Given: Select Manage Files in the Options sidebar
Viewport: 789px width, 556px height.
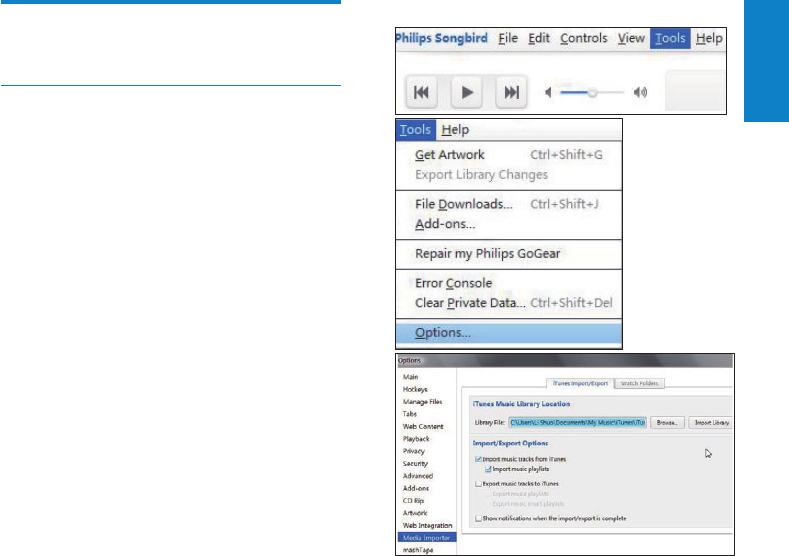Looking at the screenshot, I should (422, 402).
